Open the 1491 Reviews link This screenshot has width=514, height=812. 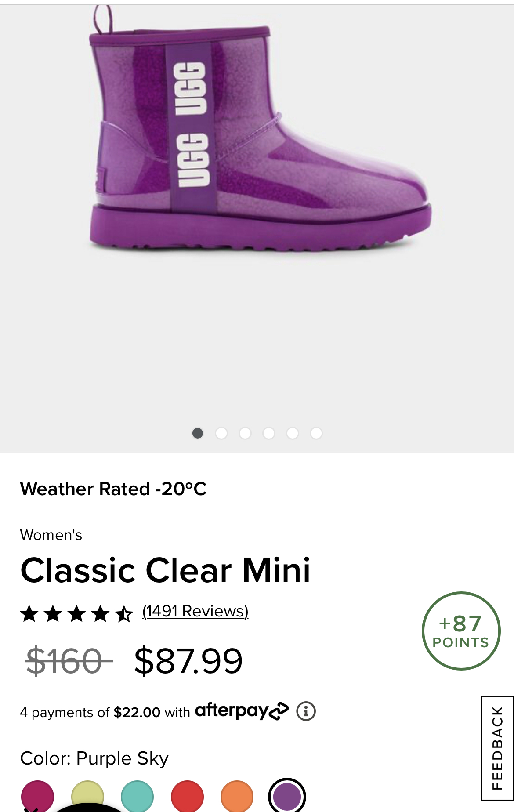[195, 611]
